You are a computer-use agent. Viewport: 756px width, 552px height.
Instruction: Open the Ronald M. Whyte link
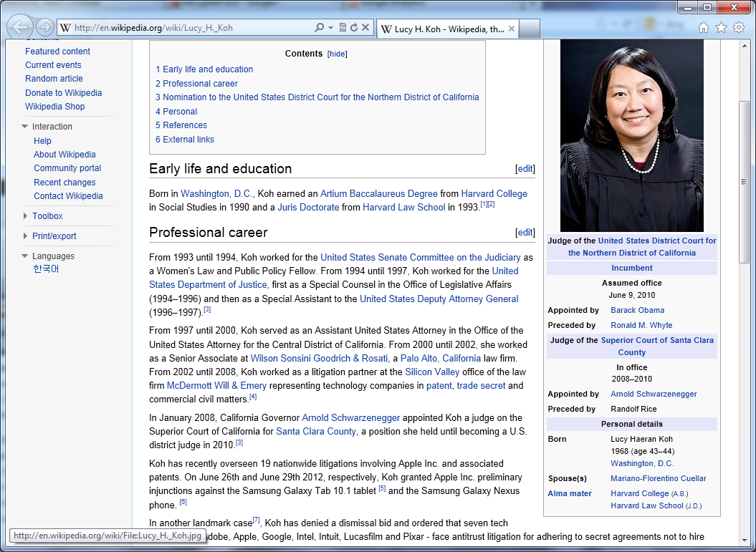pos(641,325)
